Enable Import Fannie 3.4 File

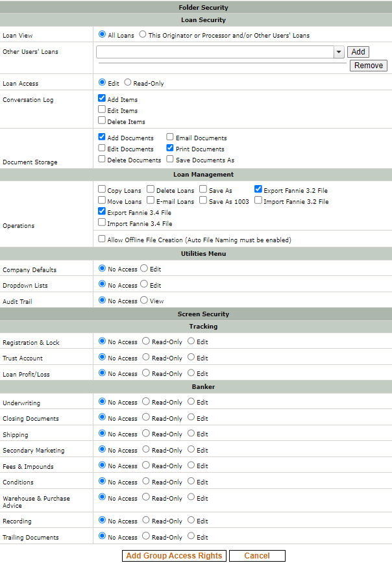pos(101,222)
